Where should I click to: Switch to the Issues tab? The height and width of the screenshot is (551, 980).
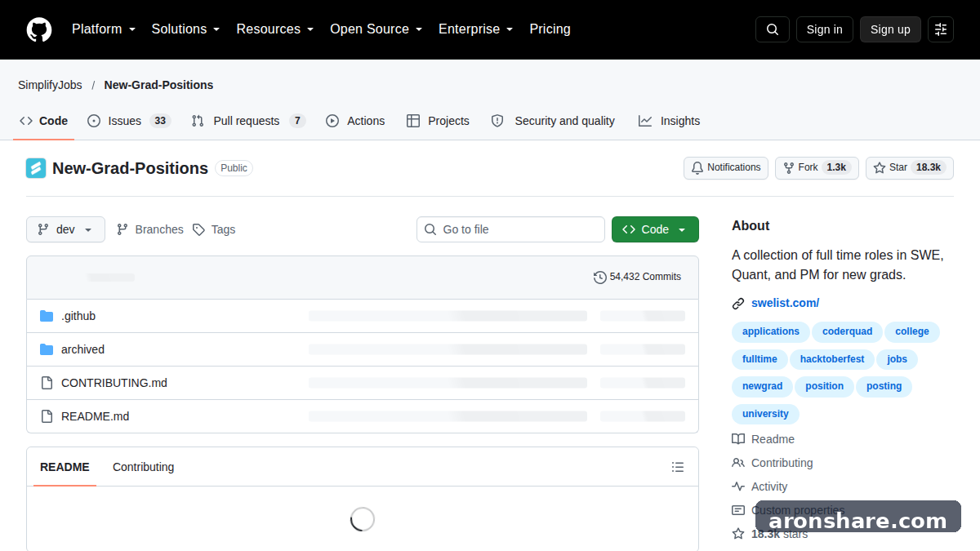pyautogui.click(x=128, y=121)
